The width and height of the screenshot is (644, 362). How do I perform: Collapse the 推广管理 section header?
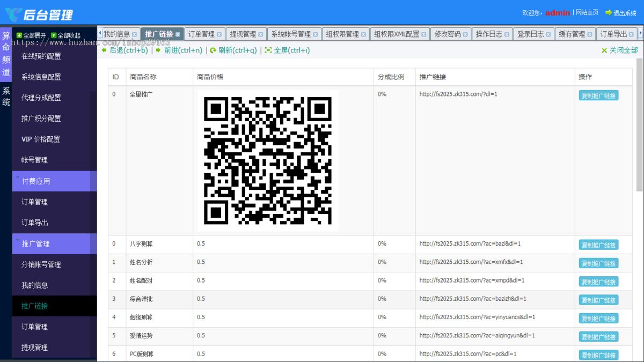click(x=54, y=243)
